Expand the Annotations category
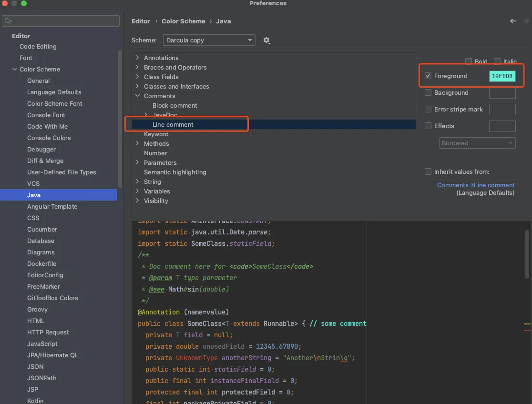The height and width of the screenshot is (404, 532). [137, 58]
